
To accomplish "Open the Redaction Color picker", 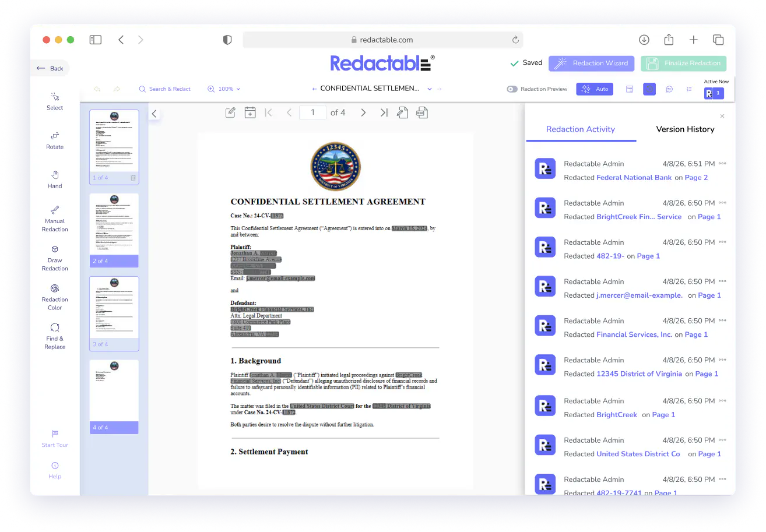I will pos(55,297).
